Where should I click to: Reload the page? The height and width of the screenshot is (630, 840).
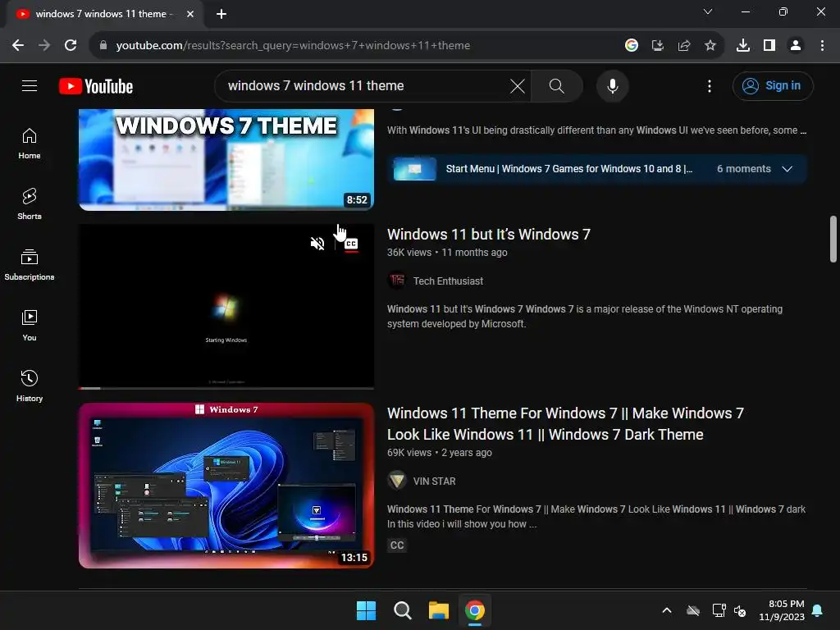[71, 46]
